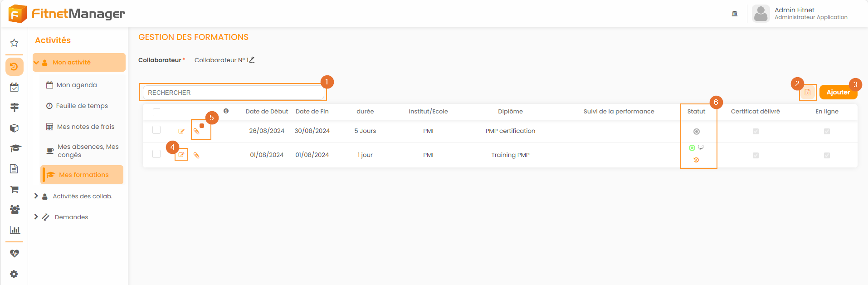Toggle the select-all header checkbox
The width and height of the screenshot is (868, 285).
click(156, 112)
